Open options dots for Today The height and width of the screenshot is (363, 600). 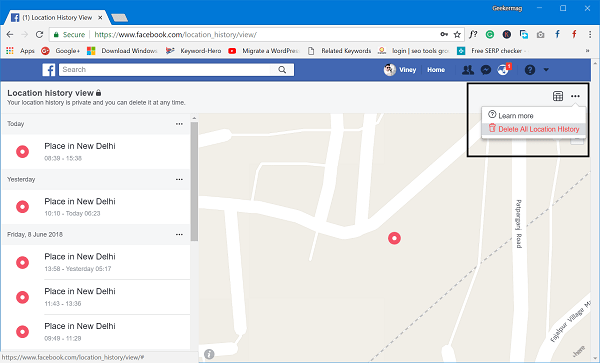pyautogui.click(x=179, y=124)
